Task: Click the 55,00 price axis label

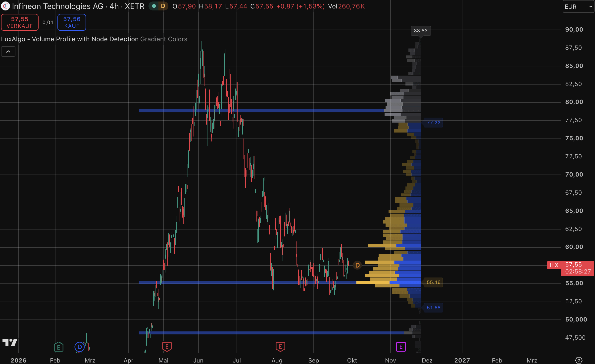Action: point(574,283)
